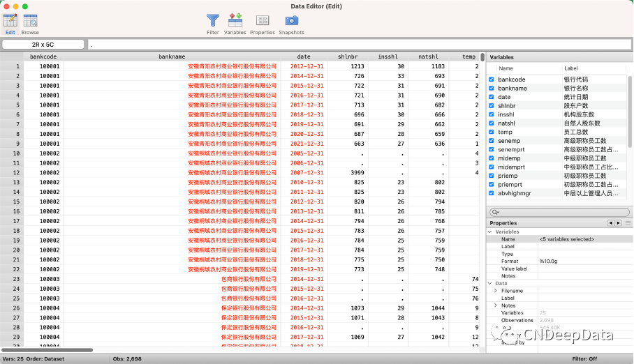Image resolution: width=634 pixels, height=364 pixels.
Task: Toggle the date variable checkbox
Action: [492, 97]
